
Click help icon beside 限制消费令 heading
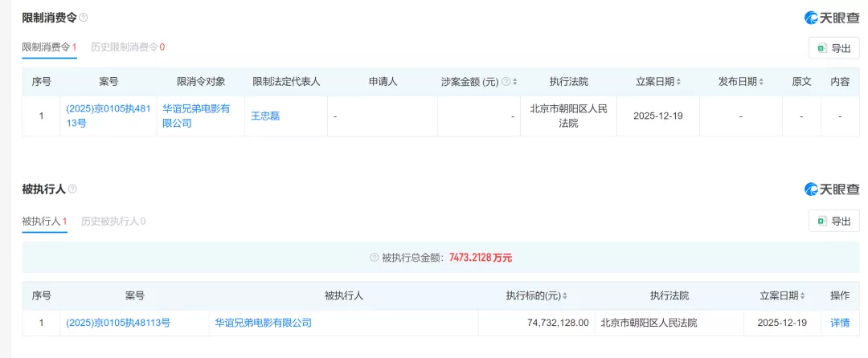[84, 18]
